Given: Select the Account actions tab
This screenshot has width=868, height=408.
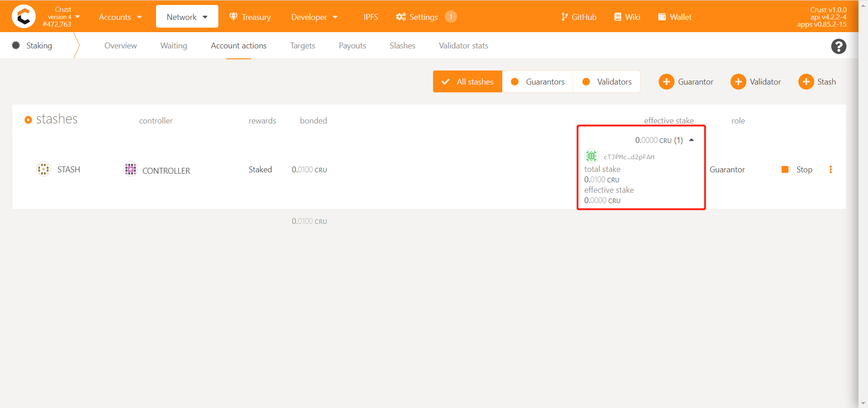Looking at the screenshot, I should 239,46.
